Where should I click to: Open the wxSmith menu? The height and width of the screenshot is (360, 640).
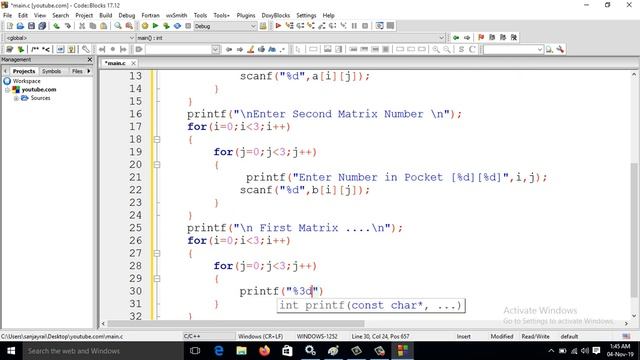pos(176,15)
